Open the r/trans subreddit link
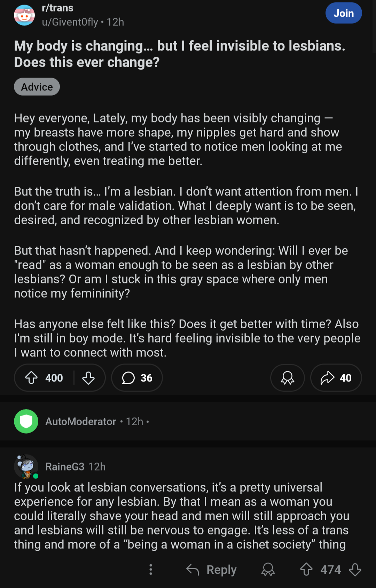376x588 pixels. (57, 8)
